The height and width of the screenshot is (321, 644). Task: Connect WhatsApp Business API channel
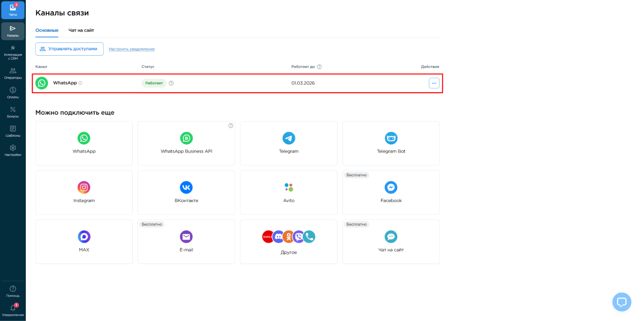[x=186, y=143]
